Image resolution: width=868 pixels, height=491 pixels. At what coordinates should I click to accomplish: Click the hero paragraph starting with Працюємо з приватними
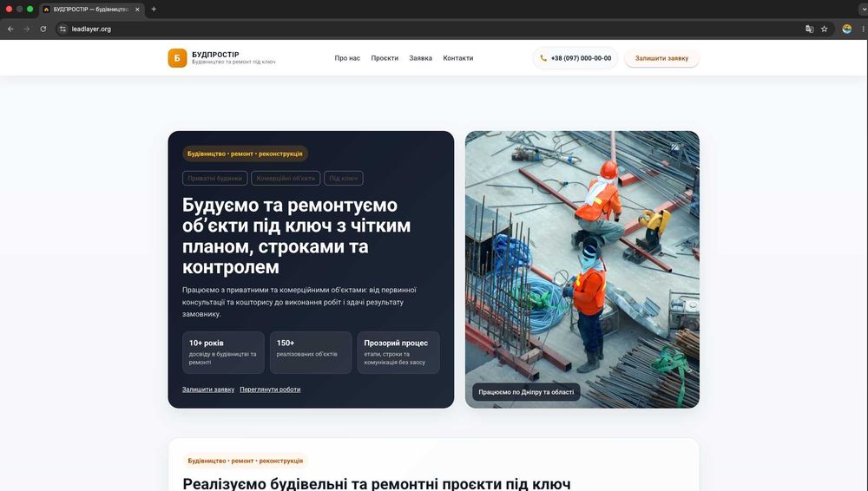tap(299, 302)
